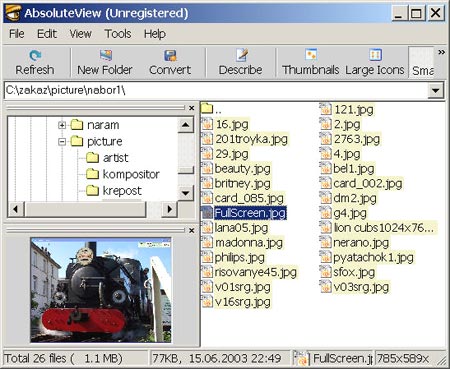
Task: Click the path field C:\zakaz\picture\nabor1\
Action: [x=216, y=90]
